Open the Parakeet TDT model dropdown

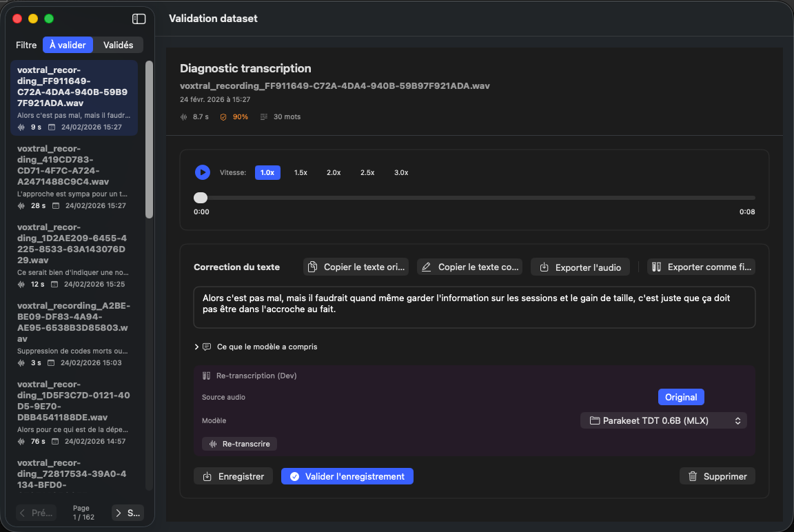[663, 420]
